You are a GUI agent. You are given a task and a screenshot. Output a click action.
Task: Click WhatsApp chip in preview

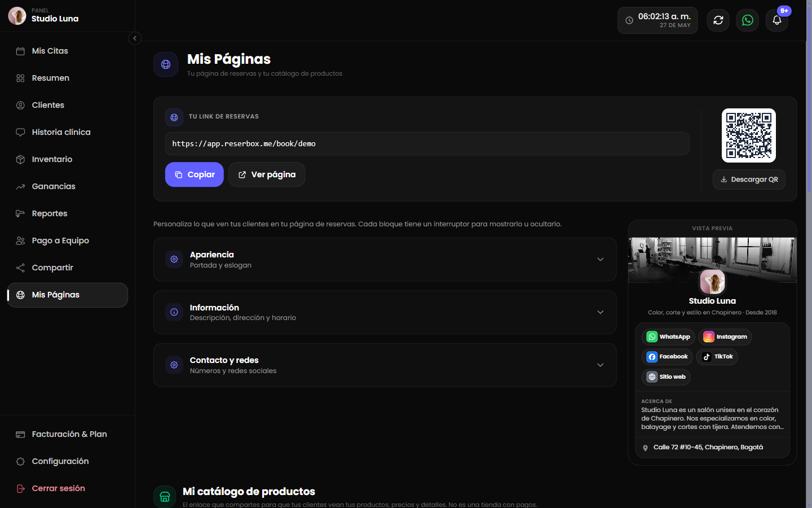click(668, 337)
